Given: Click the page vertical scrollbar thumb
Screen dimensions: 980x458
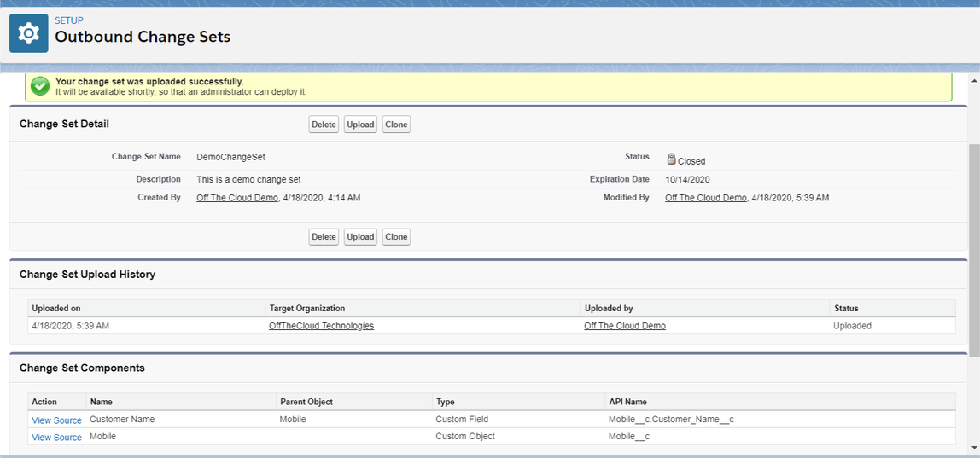Looking at the screenshot, I should [x=974, y=250].
